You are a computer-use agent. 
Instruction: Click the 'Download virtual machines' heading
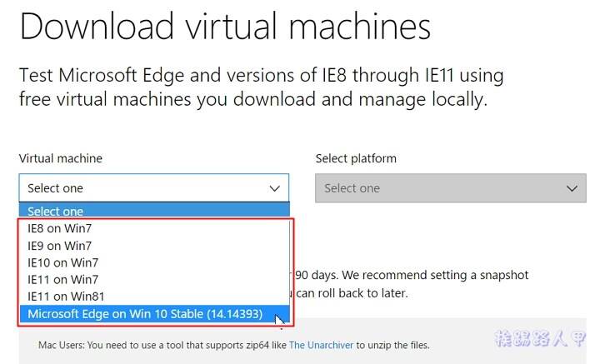tap(225, 27)
